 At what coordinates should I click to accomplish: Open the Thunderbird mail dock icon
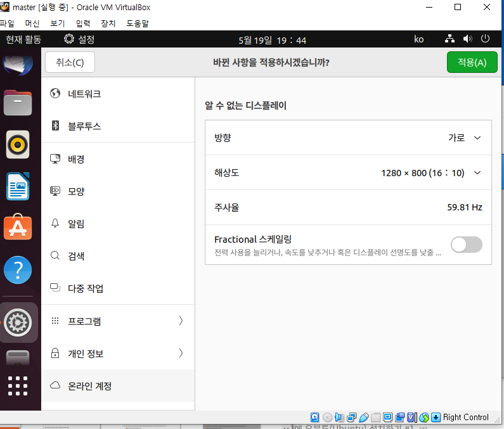(18, 64)
